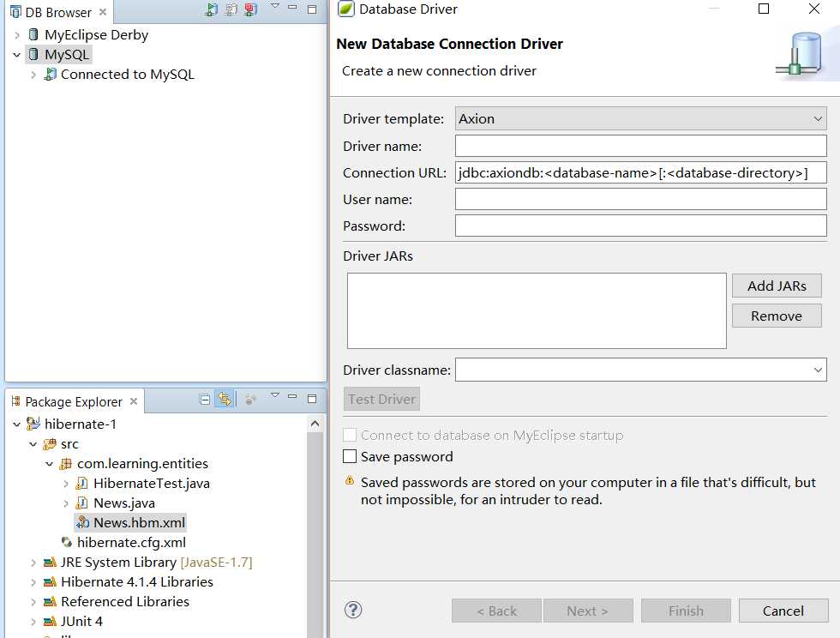Expand Hibernate 4.1.4 Libraries node
Viewport: 840px width, 638px height.
33,582
